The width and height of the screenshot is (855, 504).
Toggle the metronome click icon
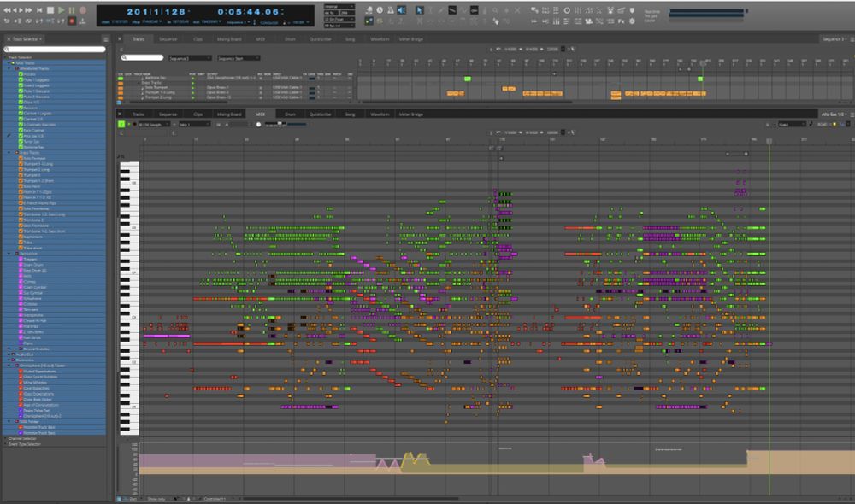391,9
